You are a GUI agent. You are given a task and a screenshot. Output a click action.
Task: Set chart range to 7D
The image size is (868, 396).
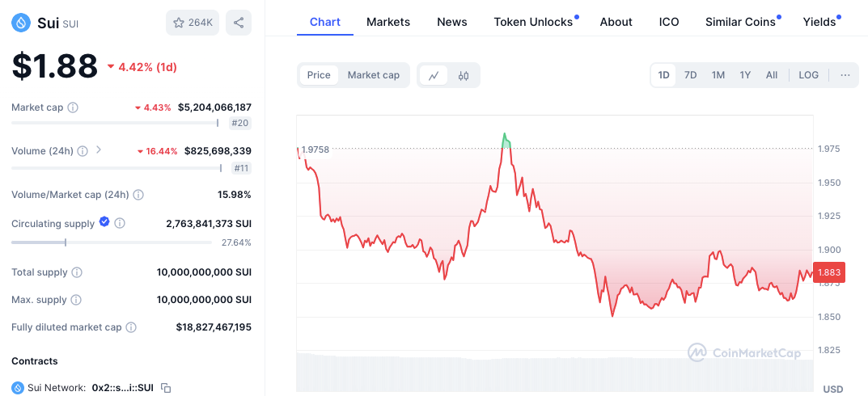pos(690,75)
